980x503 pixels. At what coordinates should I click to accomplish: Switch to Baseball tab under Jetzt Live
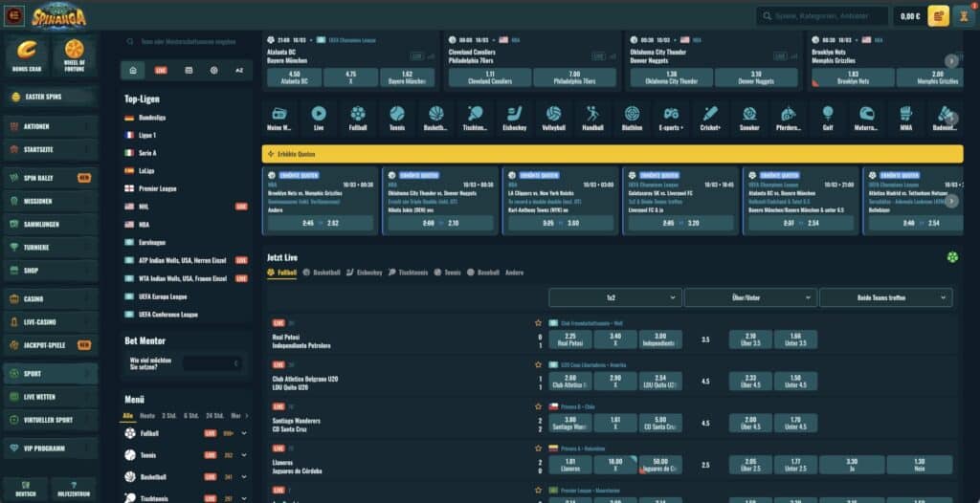483,273
